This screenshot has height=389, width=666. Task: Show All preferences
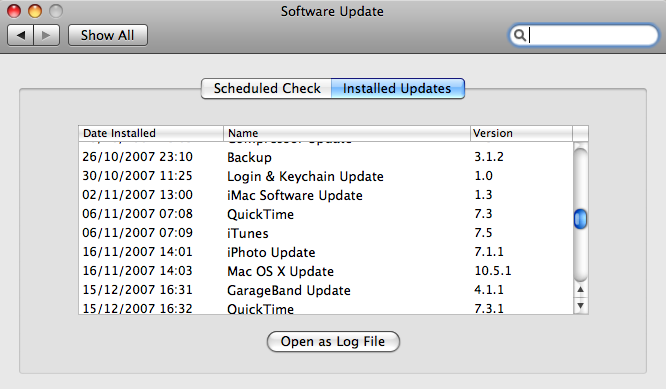108,35
